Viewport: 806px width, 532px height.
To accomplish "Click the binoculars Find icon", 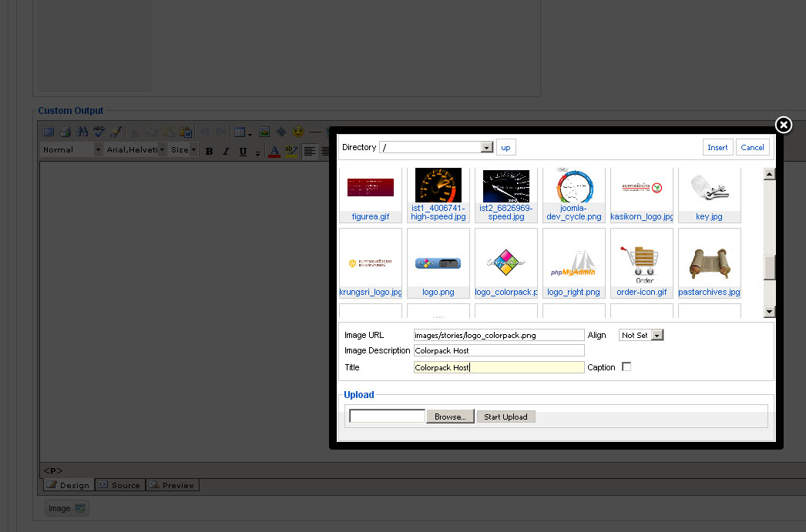I will pyautogui.click(x=82, y=132).
